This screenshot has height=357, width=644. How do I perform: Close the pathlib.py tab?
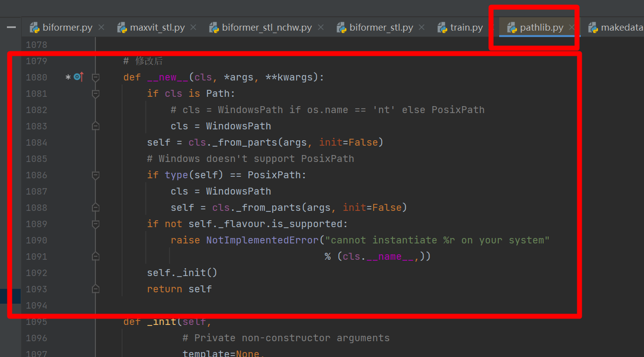pyautogui.click(x=572, y=28)
